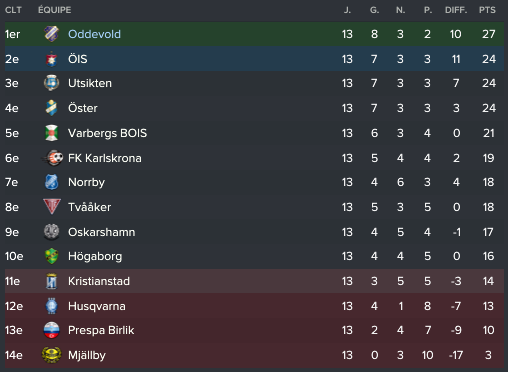This screenshot has height=372, width=508.
Task: Click the Utsikten team crest
Action: [52, 83]
